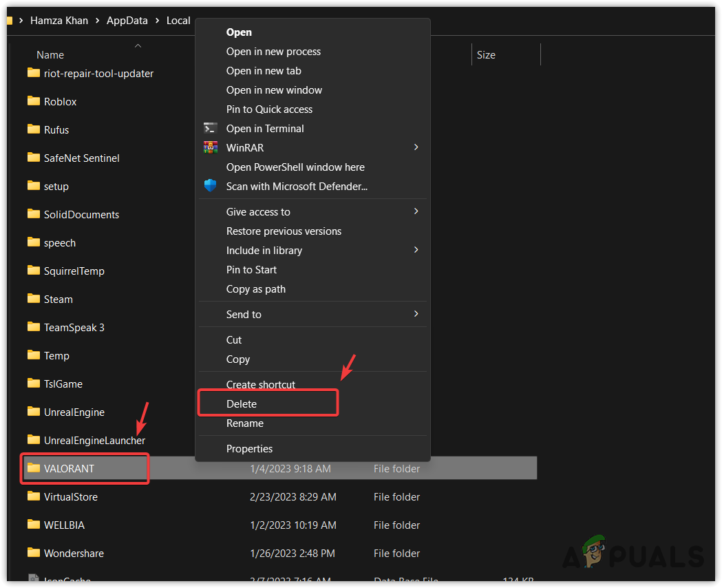Select Delete from the context menu
Viewport: 722px width, 588px height.
242,404
